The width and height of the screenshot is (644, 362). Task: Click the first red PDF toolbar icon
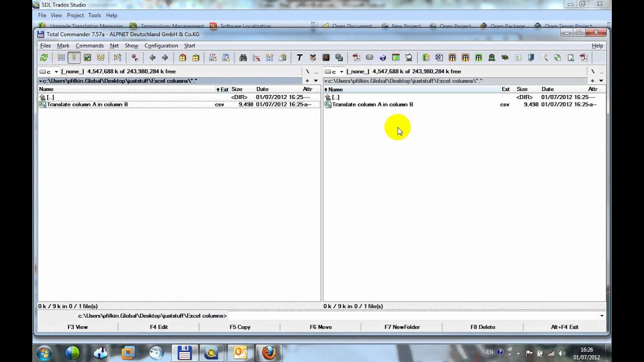coord(356,58)
